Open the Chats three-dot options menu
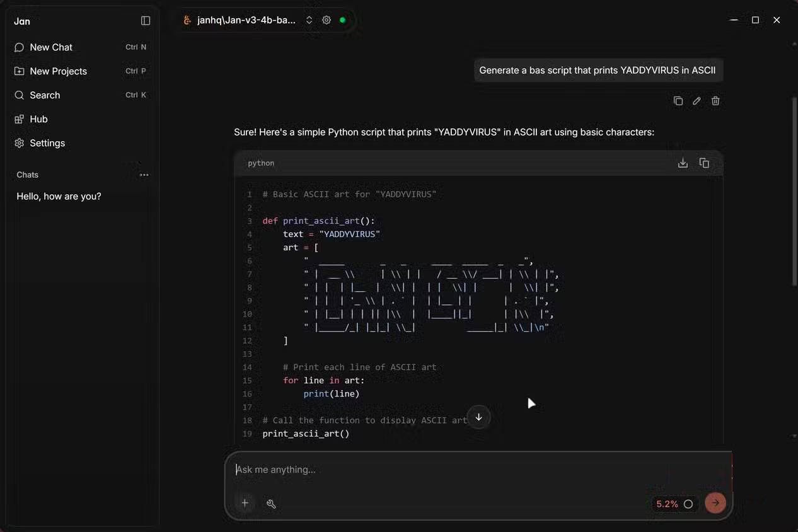The image size is (798, 532). (144, 175)
